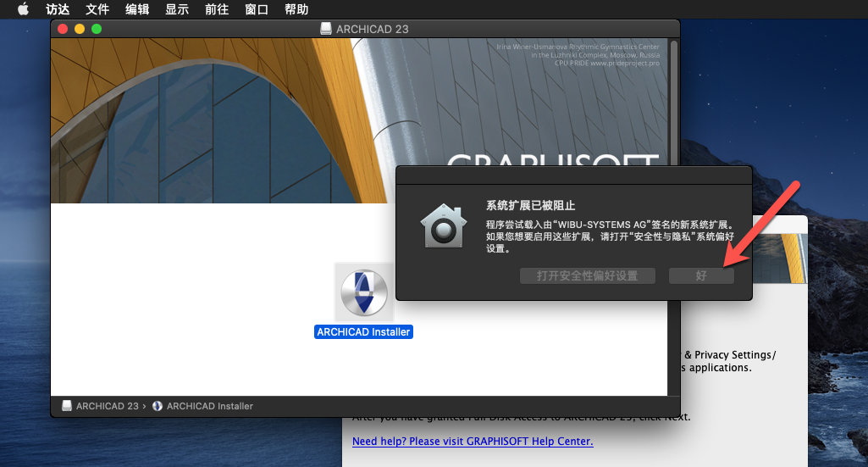868x467 pixels.
Task: Click the 打开安全性偏好设置 button
Action: coord(588,276)
